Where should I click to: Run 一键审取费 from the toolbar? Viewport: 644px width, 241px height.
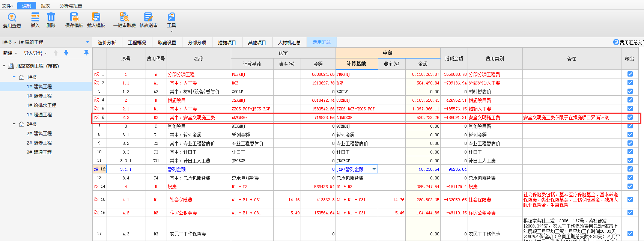tap(124, 20)
